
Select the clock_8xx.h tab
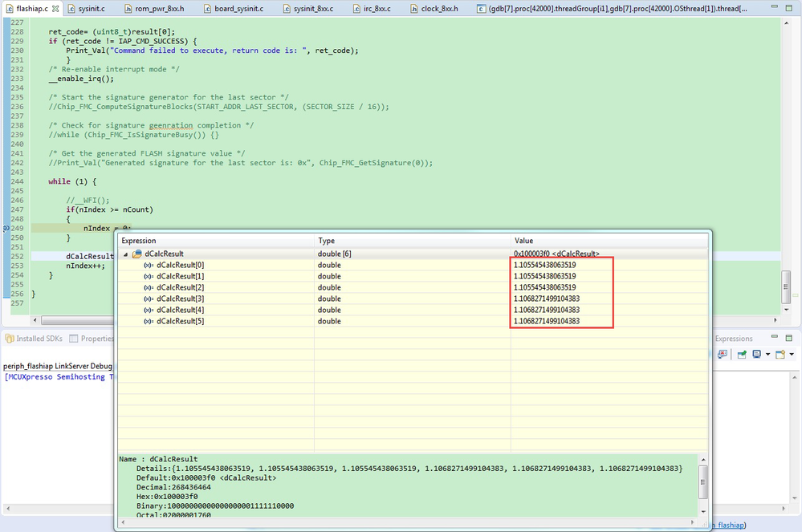click(x=434, y=9)
